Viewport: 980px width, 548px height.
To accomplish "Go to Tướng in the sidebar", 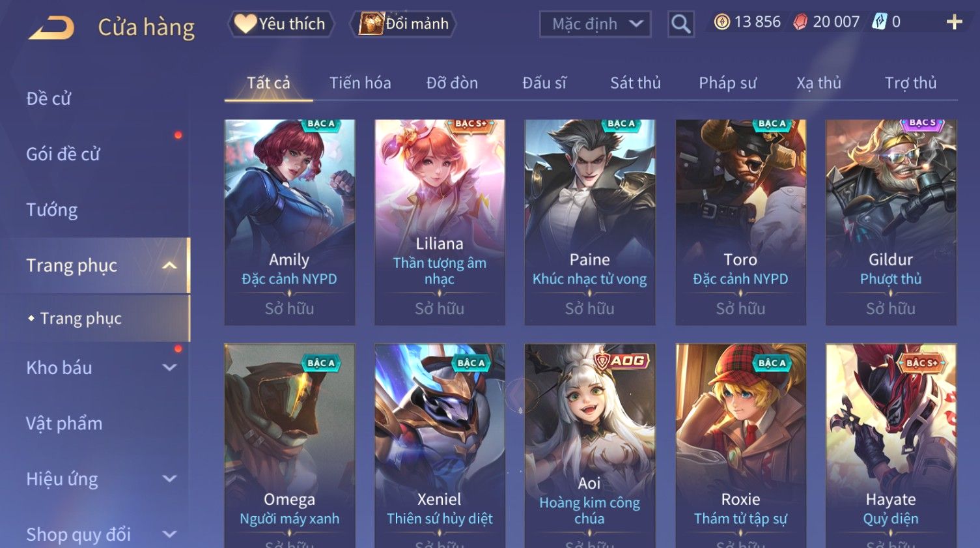I will click(52, 210).
